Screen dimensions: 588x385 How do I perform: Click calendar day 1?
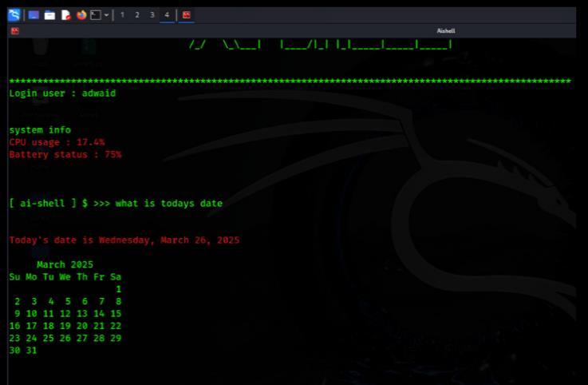tap(119, 289)
